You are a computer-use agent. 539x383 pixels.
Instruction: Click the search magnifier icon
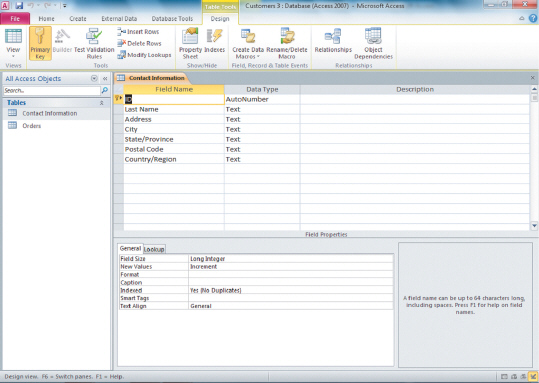104,90
